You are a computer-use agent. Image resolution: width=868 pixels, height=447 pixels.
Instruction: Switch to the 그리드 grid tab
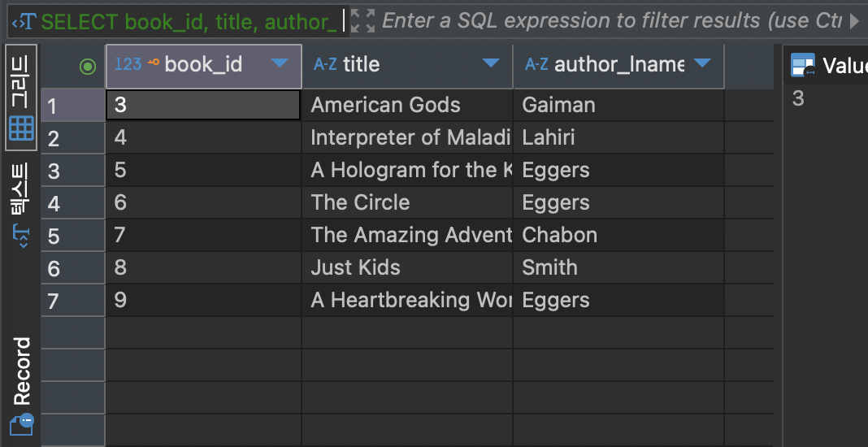(x=21, y=98)
